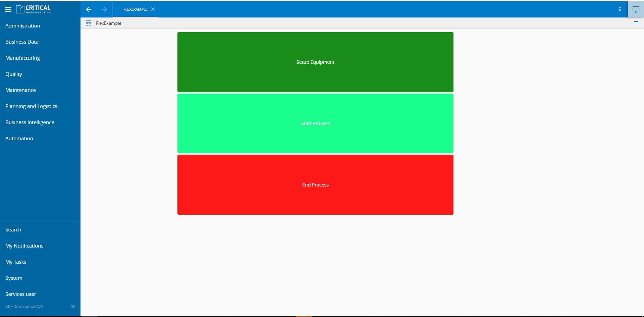Click the red End Process button

315,185
